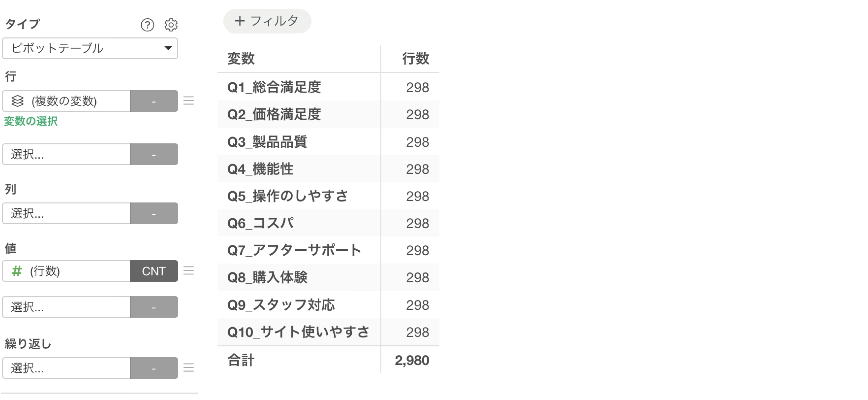868x400 pixels.
Task: Open the 繰り返し 選択 dropdown
Action: 66,368
